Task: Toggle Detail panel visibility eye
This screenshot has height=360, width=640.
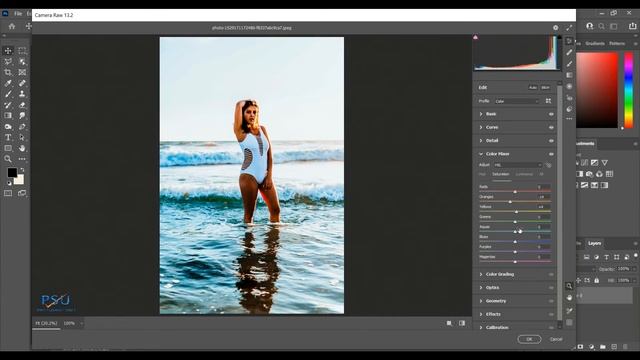Action: pyautogui.click(x=551, y=141)
